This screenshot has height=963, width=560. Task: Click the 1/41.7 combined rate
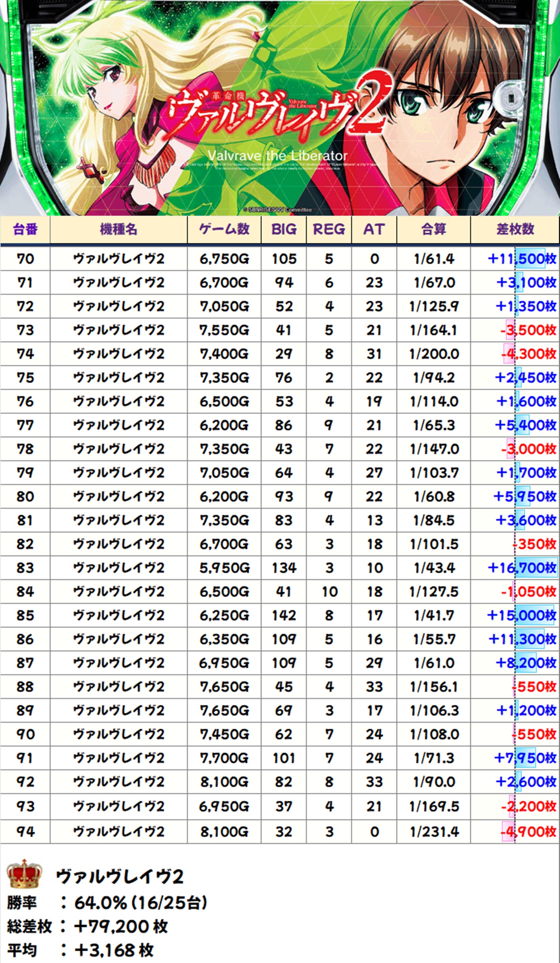(x=434, y=615)
